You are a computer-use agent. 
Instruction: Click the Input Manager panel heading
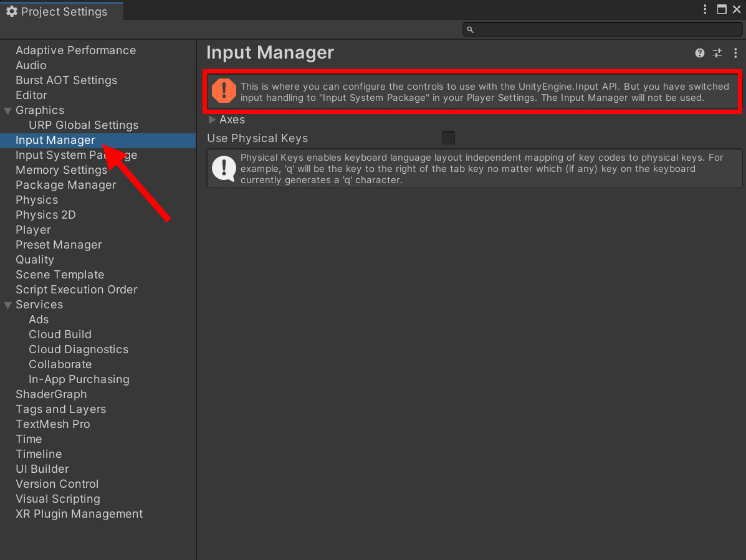pyautogui.click(x=270, y=53)
